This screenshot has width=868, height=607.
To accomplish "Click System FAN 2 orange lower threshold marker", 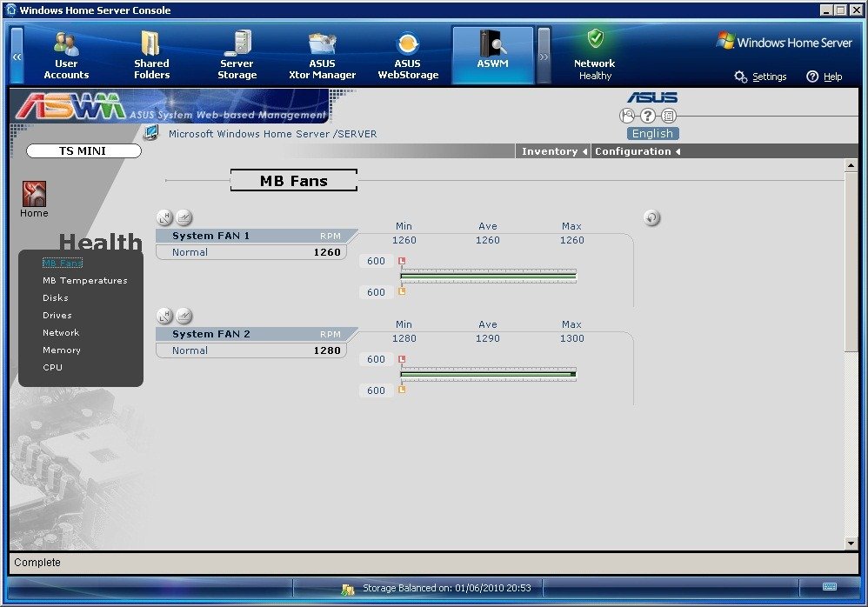I will (x=402, y=390).
